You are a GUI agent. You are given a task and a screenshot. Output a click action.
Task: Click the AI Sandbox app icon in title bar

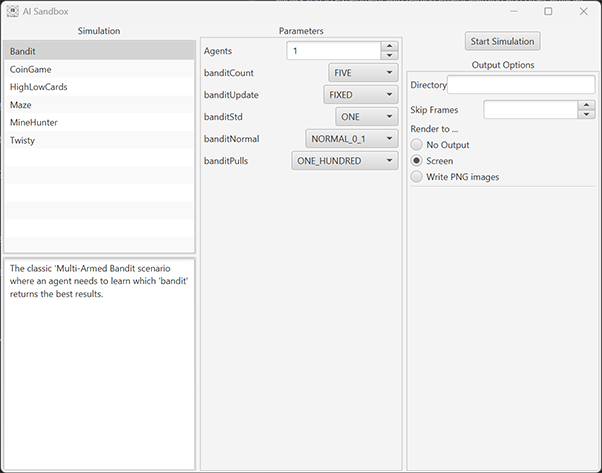tap(12, 11)
